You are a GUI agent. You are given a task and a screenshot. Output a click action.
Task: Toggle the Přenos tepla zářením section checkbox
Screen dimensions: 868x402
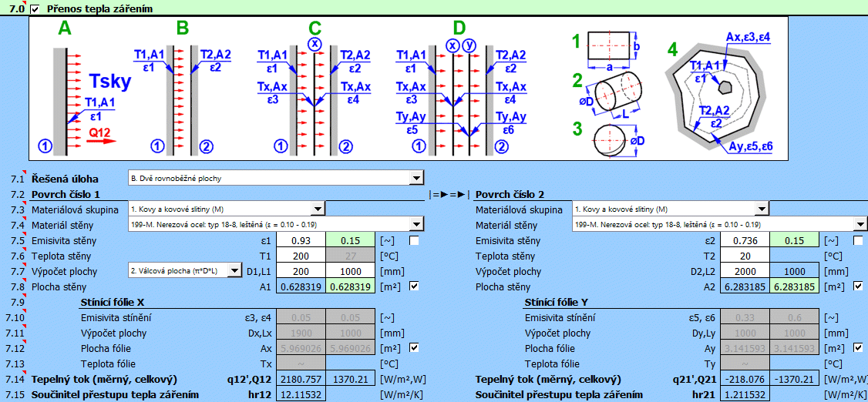pyautogui.click(x=34, y=8)
